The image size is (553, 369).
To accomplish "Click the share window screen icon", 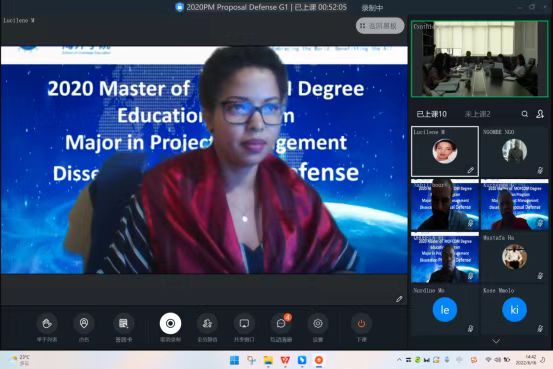I will click(244, 323).
